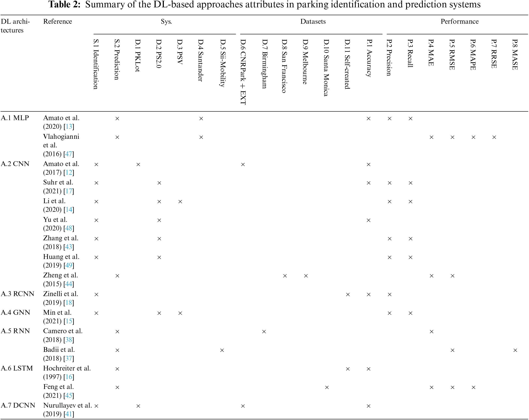This screenshot has height=420, width=529.
Task: Follow citation 41 for Nurullayev et al.
Action: pyautogui.click(x=69, y=414)
